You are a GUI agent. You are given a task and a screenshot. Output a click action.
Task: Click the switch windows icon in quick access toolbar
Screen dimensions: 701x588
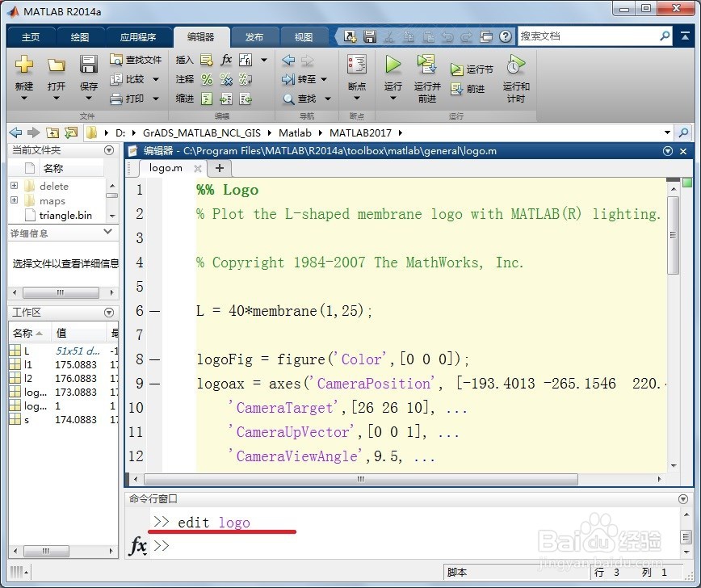(486, 36)
